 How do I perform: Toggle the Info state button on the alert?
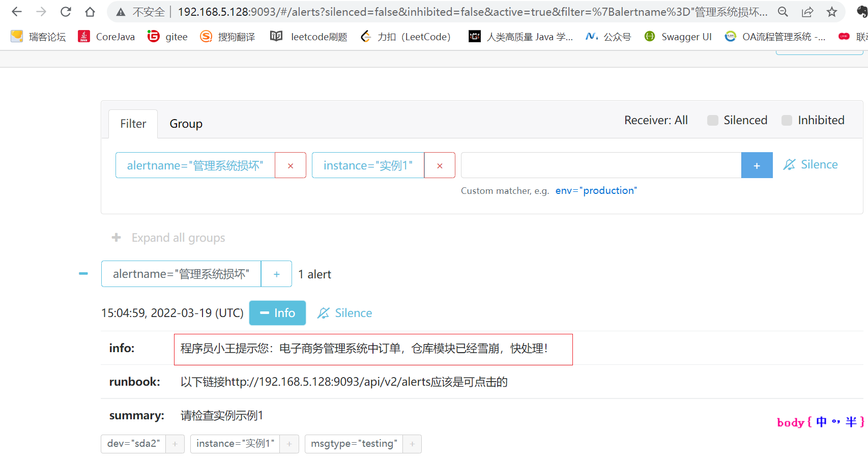click(277, 312)
